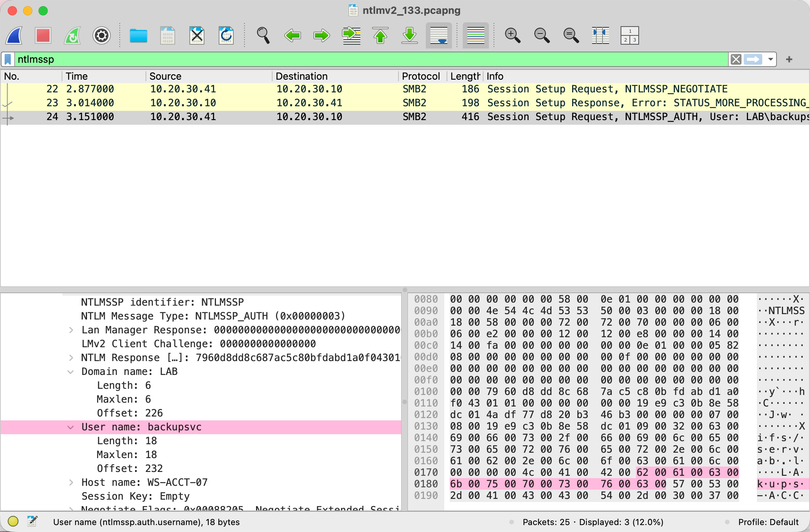This screenshot has width=810, height=532.
Task: Reset text to normal size
Action: click(x=571, y=36)
